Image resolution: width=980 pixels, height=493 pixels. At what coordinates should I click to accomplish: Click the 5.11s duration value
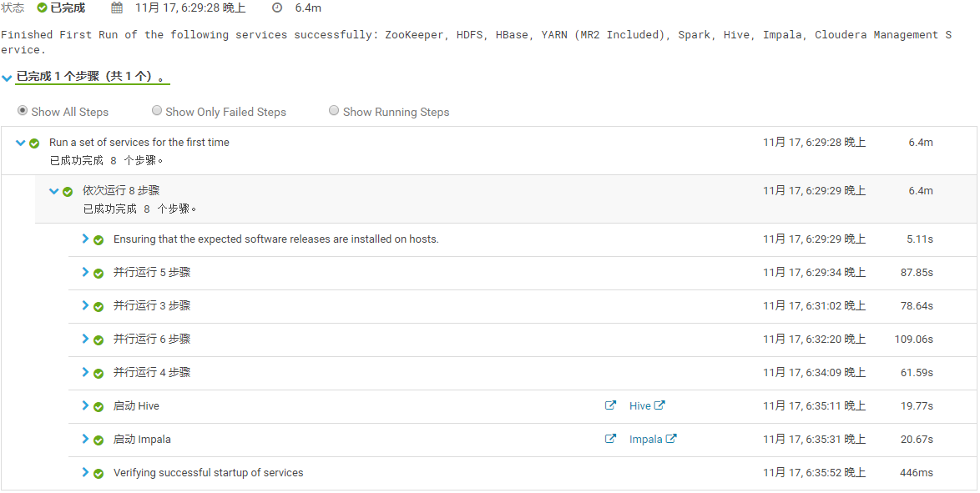click(920, 239)
